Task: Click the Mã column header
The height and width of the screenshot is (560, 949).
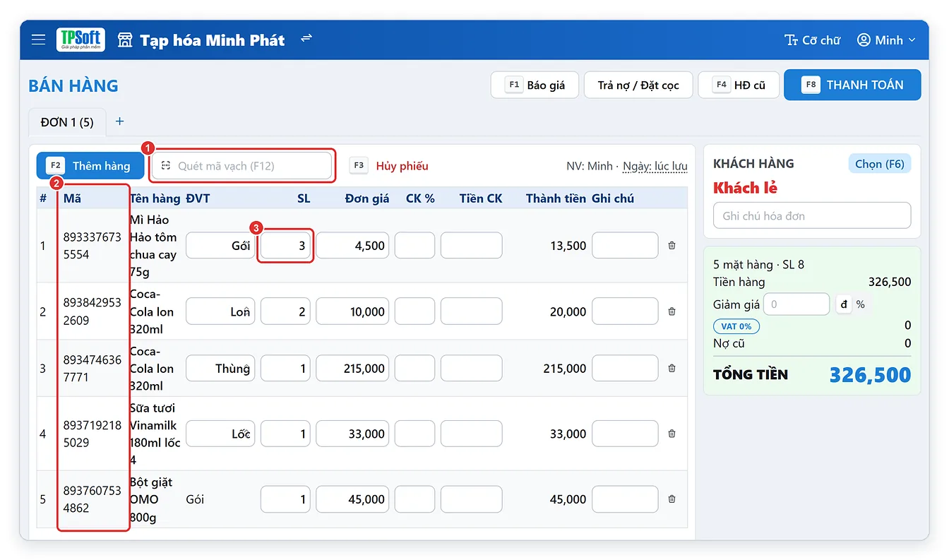Action: [x=72, y=198]
